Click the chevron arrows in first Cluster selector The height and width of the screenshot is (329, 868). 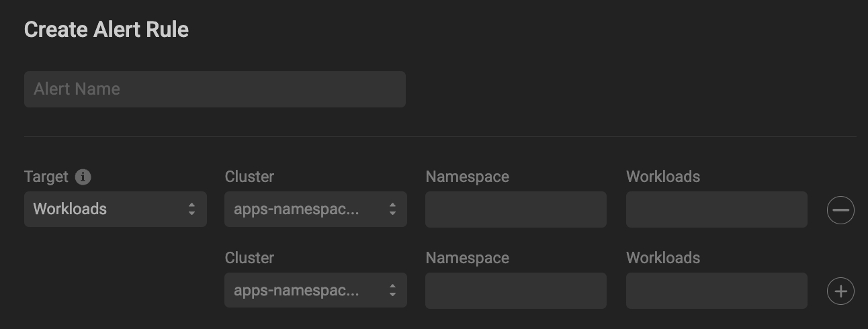(x=392, y=209)
